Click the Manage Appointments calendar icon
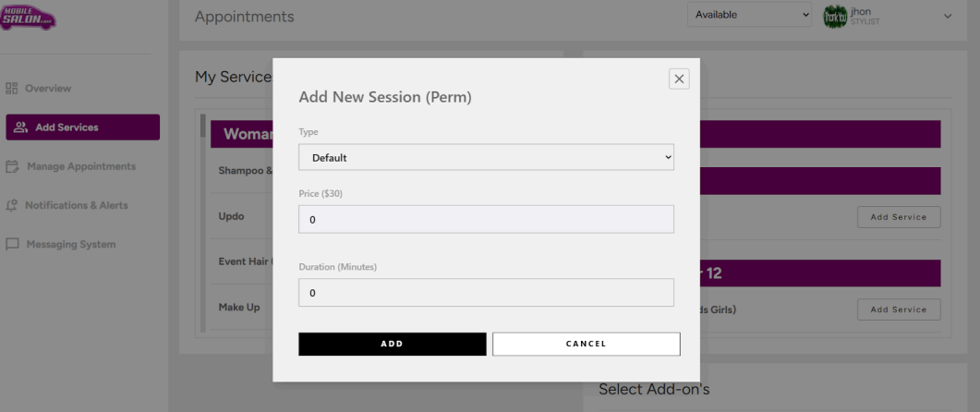The image size is (980, 412). coord(13,167)
